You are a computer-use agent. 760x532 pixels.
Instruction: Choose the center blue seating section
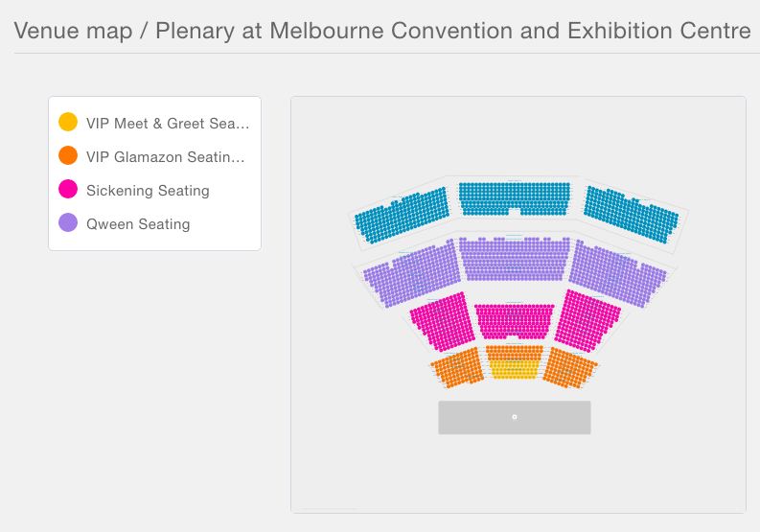(515, 198)
